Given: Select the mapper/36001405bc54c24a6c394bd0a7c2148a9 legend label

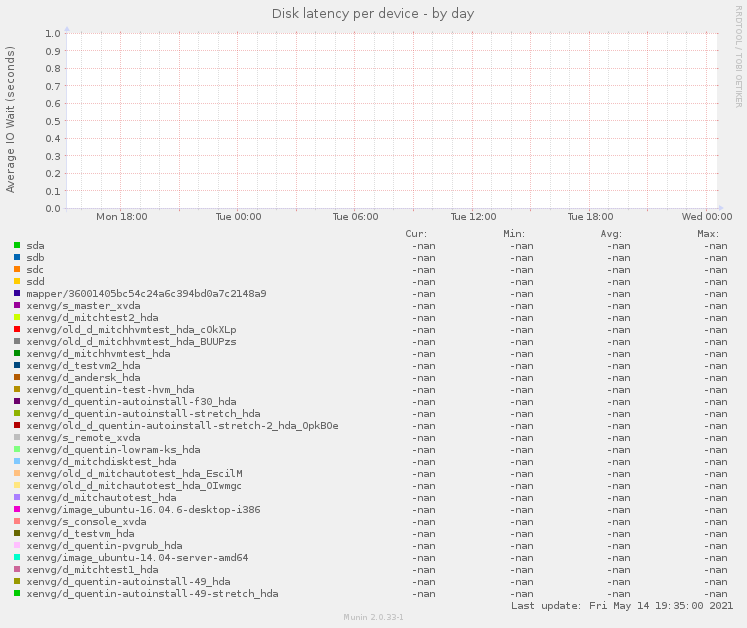Looking at the screenshot, I should click(x=146, y=293).
